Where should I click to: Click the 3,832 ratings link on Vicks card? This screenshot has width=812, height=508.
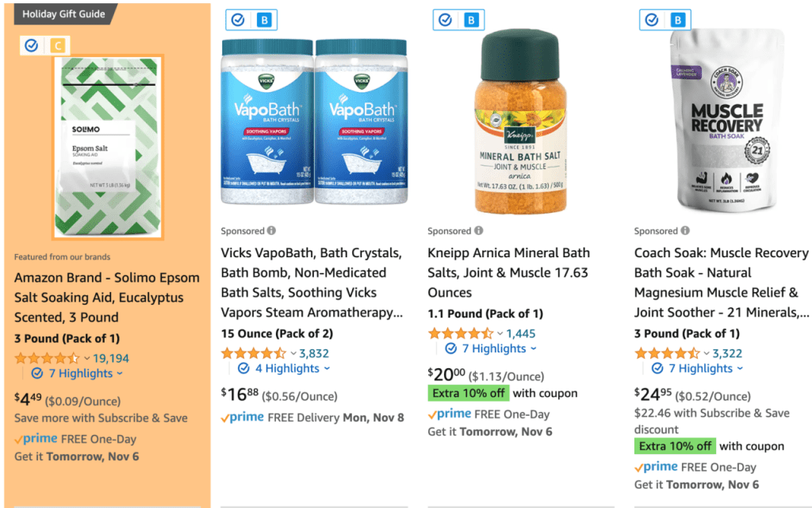(x=313, y=352)
